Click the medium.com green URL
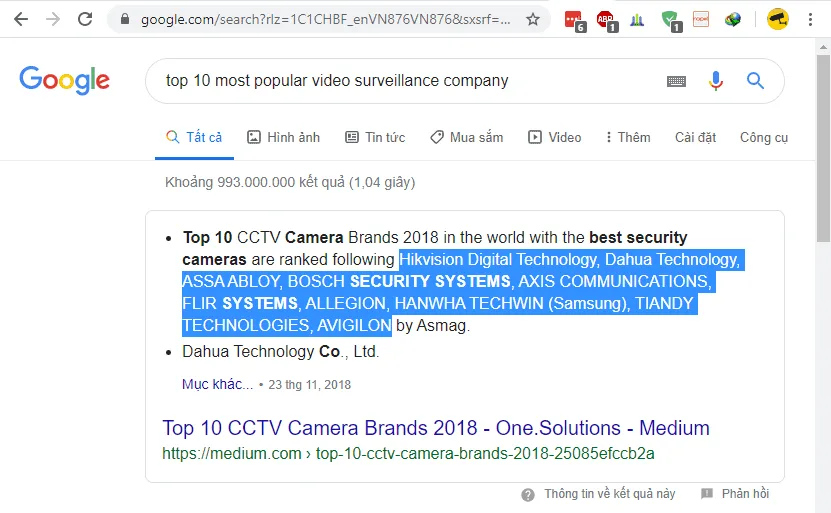This screenshot has height=513, width=831. pos(408,453)
